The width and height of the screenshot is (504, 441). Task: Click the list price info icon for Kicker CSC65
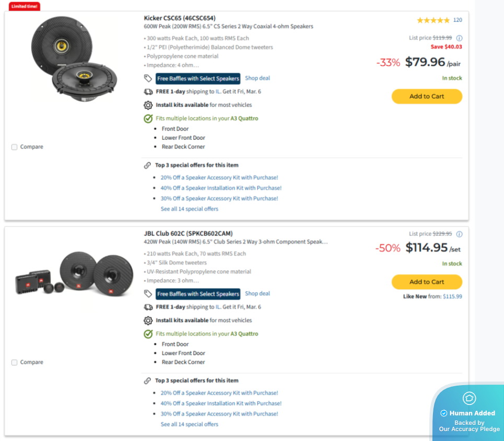point(460,38)
